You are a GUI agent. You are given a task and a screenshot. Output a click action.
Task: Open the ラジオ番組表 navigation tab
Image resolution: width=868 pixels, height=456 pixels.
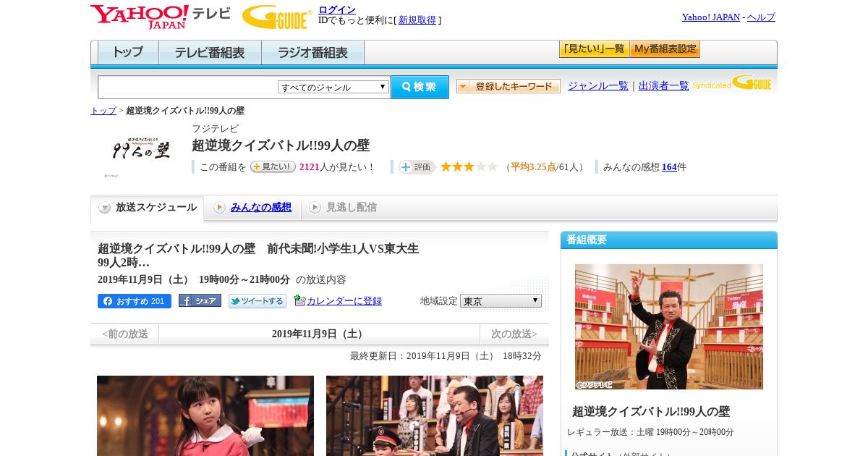(312, 53)
